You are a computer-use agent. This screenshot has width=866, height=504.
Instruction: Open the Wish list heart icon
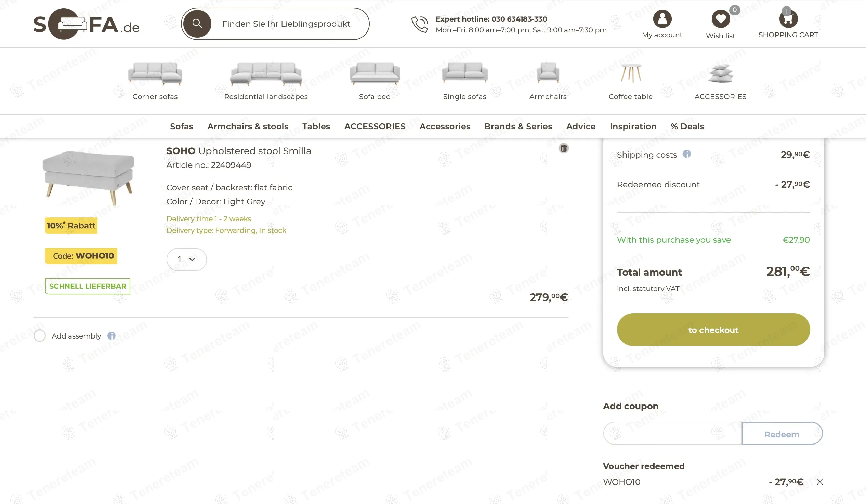click(720, 19)
